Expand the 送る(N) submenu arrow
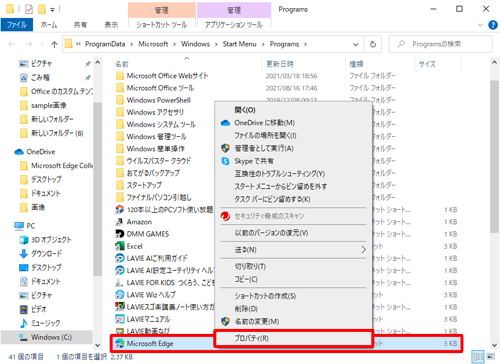The image size is (500, 364). point(363,250)
